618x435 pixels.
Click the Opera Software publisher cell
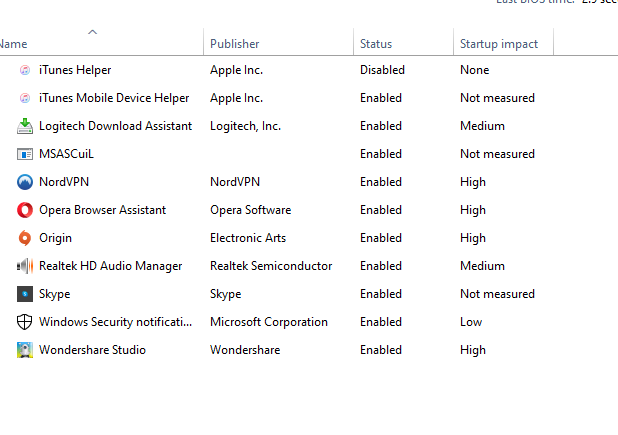point(251,210)
